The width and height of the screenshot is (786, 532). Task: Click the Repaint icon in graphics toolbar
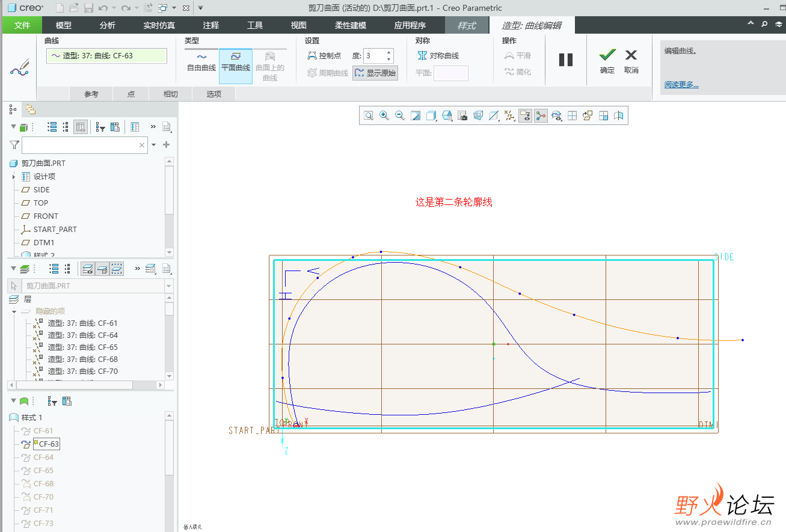[x=415, y=115]
